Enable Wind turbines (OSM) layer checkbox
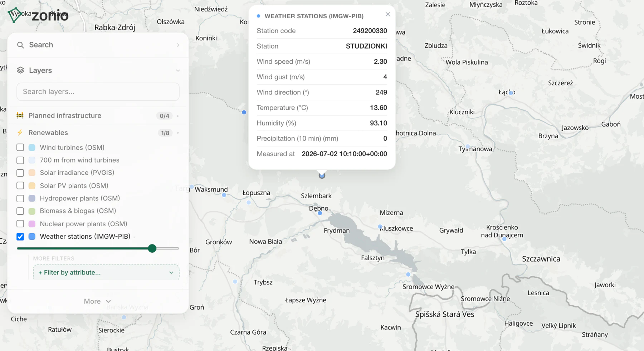This screenshot has width=644, height=351. (x=20, y=148)
